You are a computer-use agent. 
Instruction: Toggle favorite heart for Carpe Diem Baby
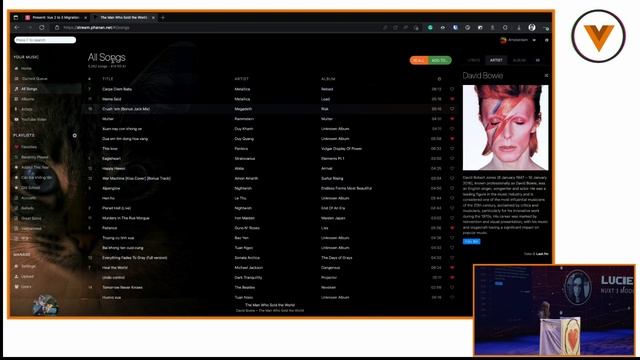click(x=452, y=89)
